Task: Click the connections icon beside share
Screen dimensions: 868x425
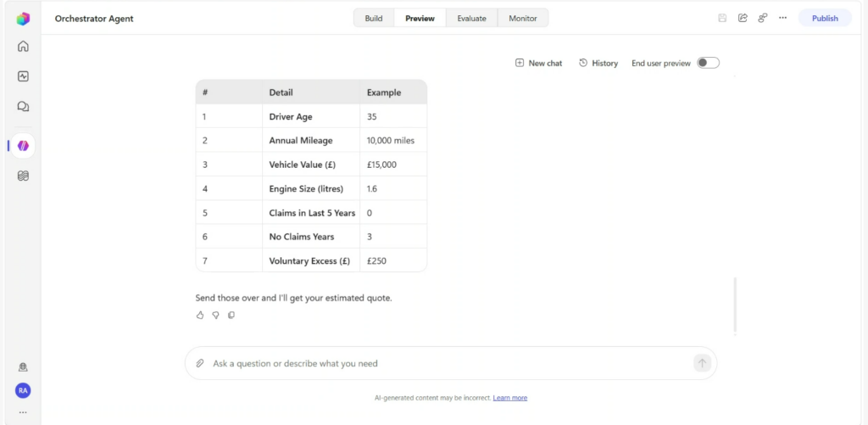Action: tap(762, 18)
